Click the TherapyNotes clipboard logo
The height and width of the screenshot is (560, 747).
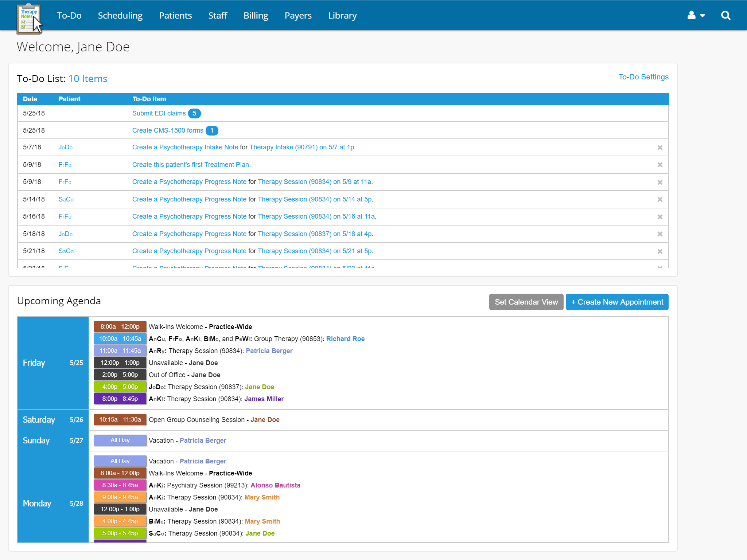pyautogui.click(x=28, y=18)
